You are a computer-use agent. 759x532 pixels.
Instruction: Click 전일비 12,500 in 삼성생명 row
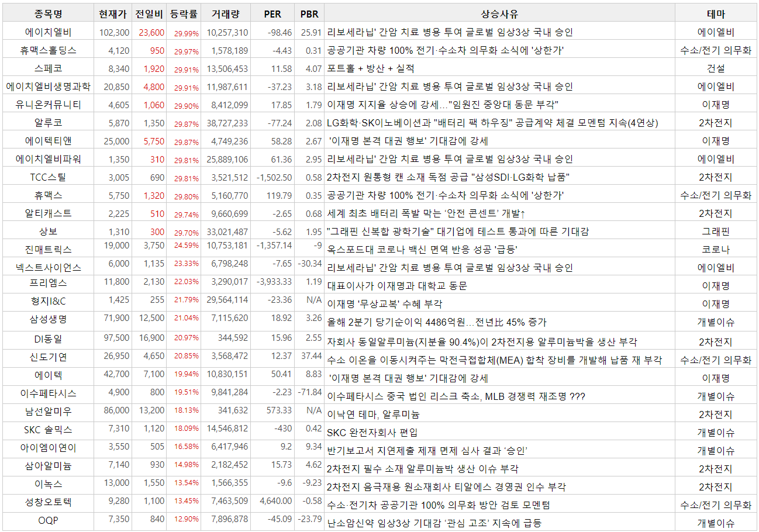point(151,318)
